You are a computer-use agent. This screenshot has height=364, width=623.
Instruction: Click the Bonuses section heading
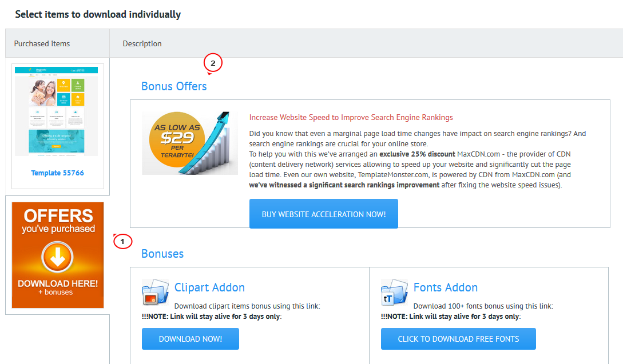(162, 254)
